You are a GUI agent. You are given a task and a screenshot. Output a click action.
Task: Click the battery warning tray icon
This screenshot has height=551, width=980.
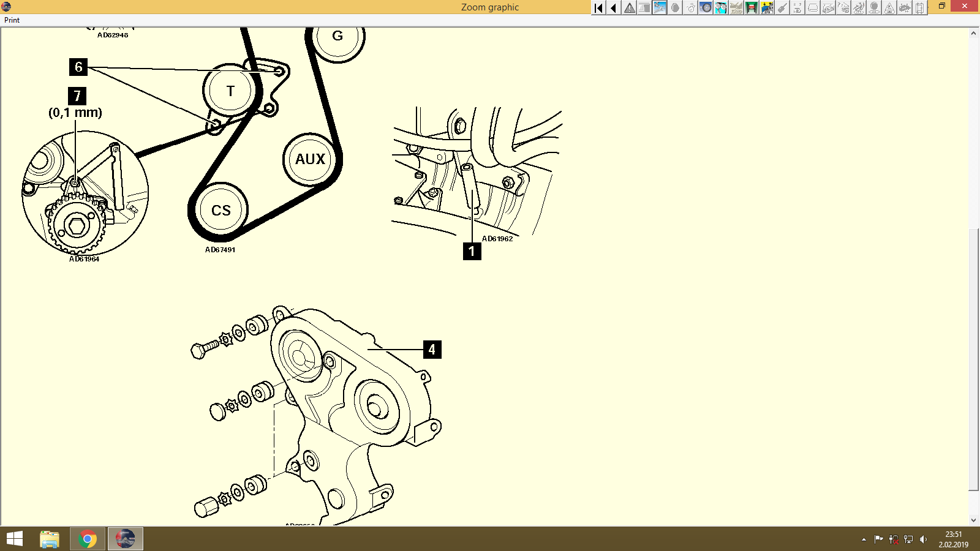(894, 539)
